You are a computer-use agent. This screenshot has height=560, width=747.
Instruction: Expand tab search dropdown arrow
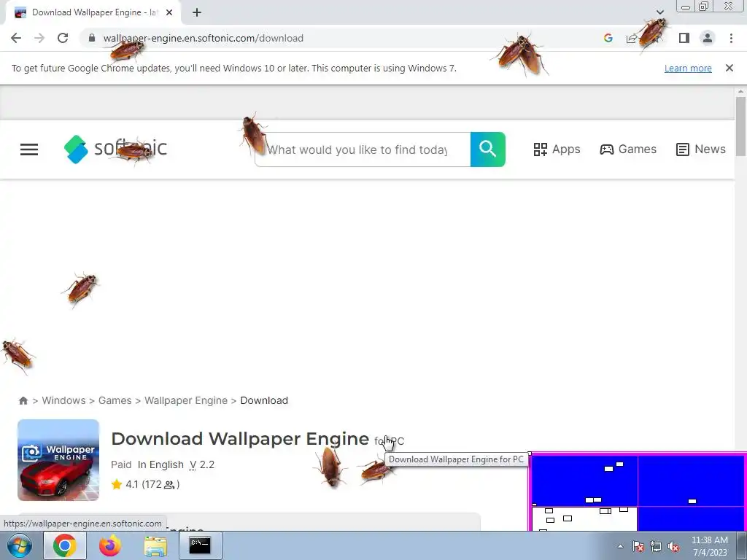point(659,12)
